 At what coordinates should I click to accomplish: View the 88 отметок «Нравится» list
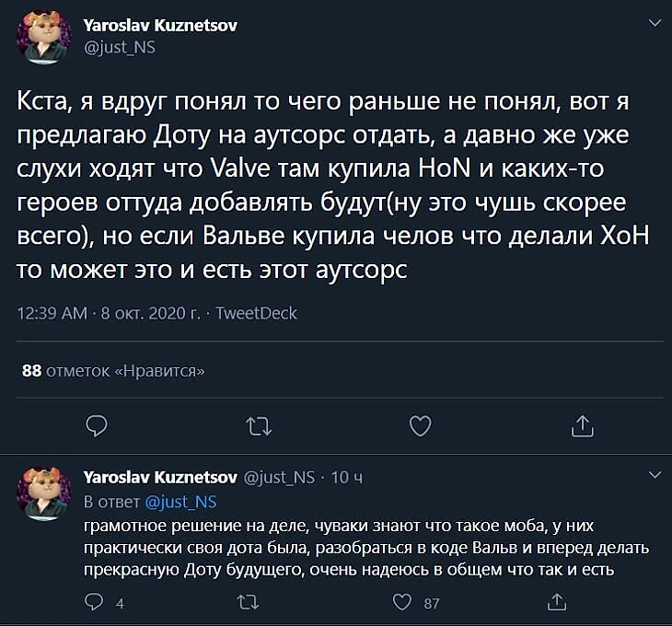pos(112,370)
